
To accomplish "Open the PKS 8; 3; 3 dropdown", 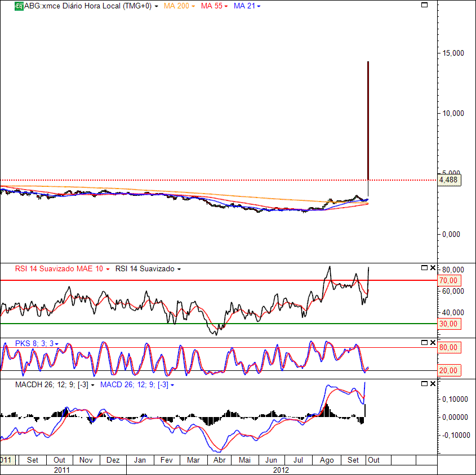I will (x=57, y=344).
